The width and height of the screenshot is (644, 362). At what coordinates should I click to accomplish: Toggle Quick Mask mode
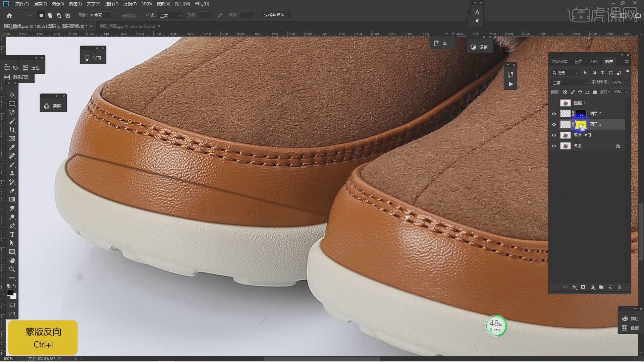point(12,305)
